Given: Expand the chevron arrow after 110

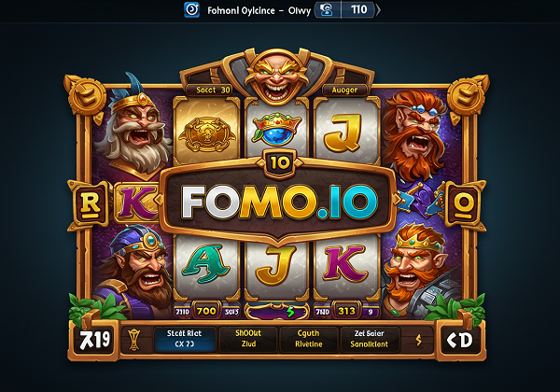Looking at the screenshot, I should click(378, 9).
